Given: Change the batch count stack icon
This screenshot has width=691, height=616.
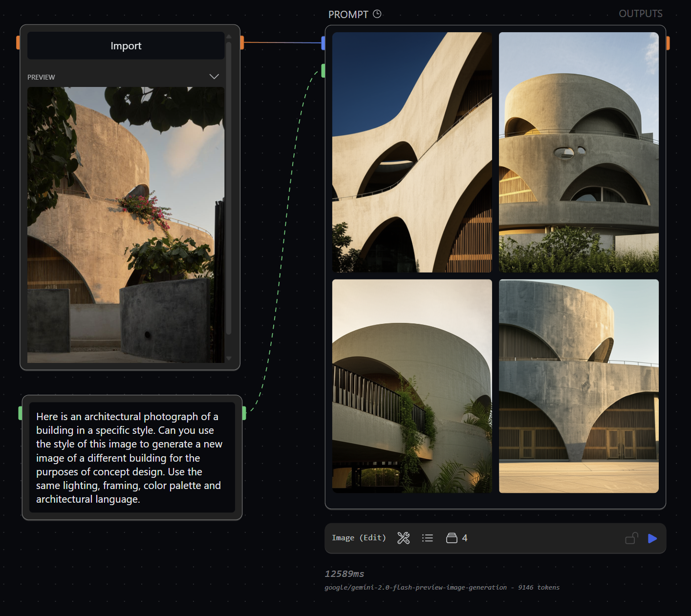Looking at the screenshot, I should [452, 538].
